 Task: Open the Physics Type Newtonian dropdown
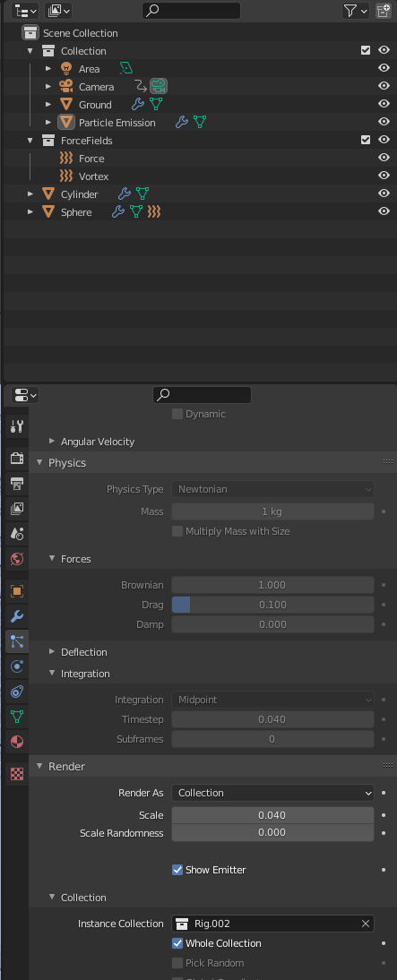272,489
